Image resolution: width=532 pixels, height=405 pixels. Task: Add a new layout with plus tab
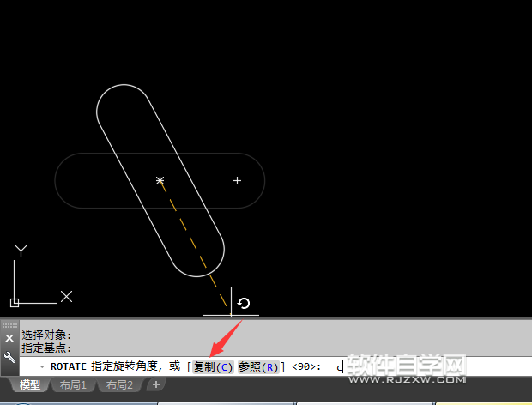pos(156,384)
